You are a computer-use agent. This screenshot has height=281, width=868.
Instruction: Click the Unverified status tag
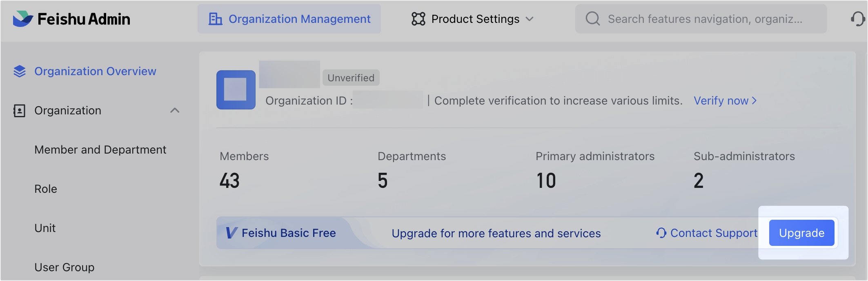351,78
